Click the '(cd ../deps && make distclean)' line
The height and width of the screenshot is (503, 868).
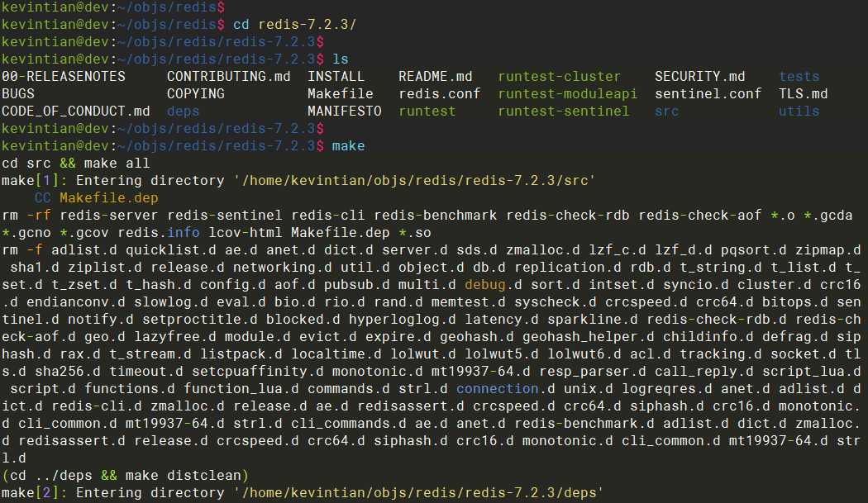125,476
